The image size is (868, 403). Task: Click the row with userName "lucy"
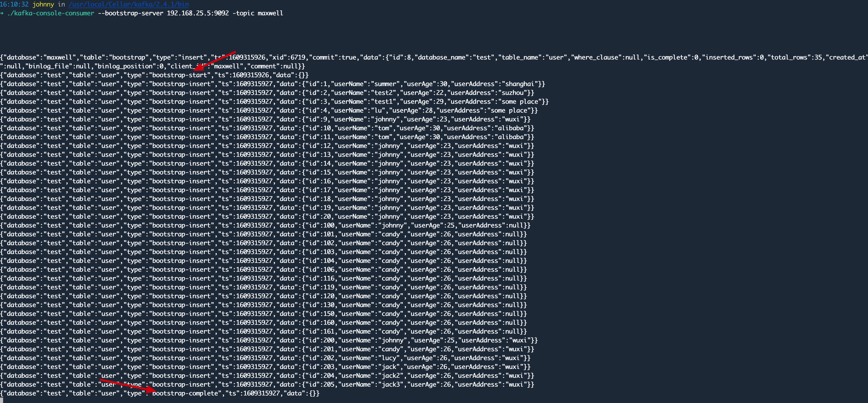coord(265,358)
